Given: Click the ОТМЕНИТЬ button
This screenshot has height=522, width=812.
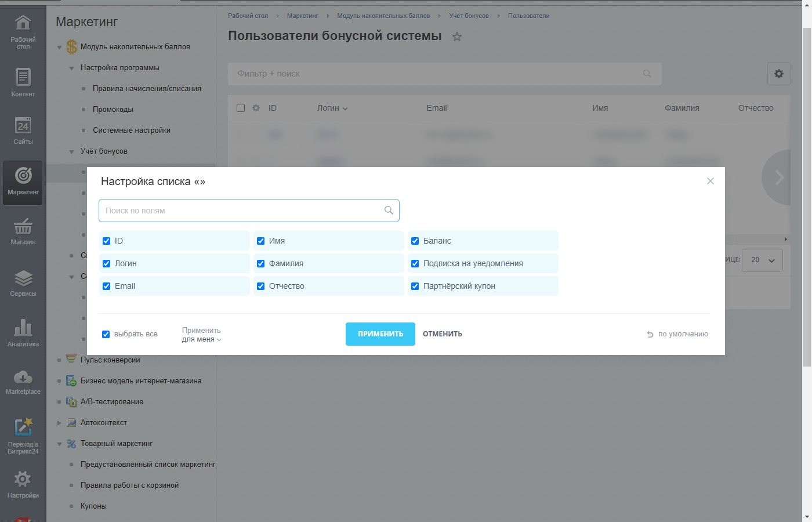Looking at the screenshot, I should [x=443, y=334].
